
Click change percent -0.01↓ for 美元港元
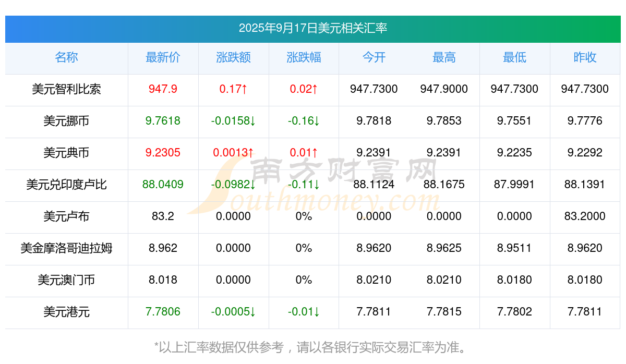click(304, 312)
